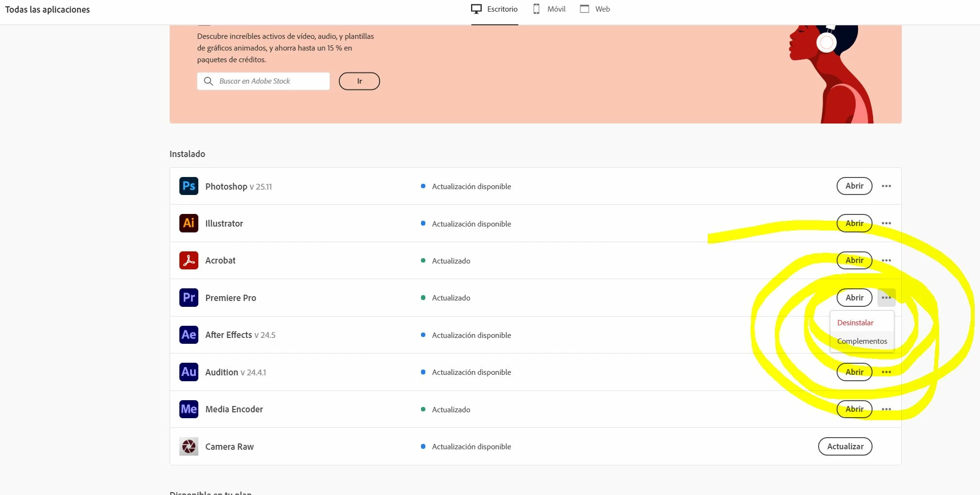Click the Photoshop app icon
980x495 pixels.
[x=189, y=186]
